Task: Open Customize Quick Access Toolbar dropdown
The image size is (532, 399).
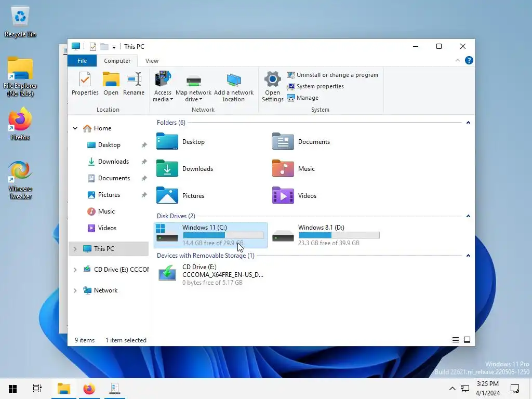Action: [114, 47]
